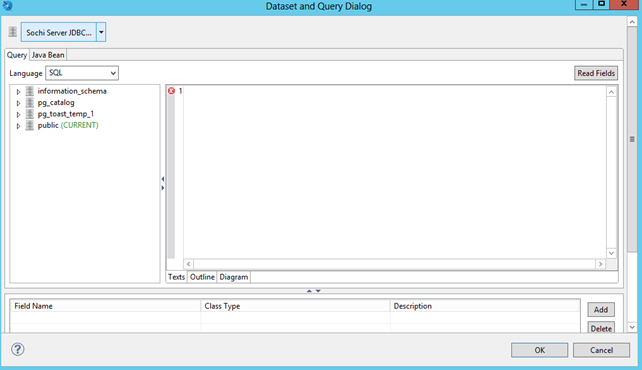Open help via the question mark icon
Image resolution: width=642 pixels, height=370 pixels.
tap(18, 349)
